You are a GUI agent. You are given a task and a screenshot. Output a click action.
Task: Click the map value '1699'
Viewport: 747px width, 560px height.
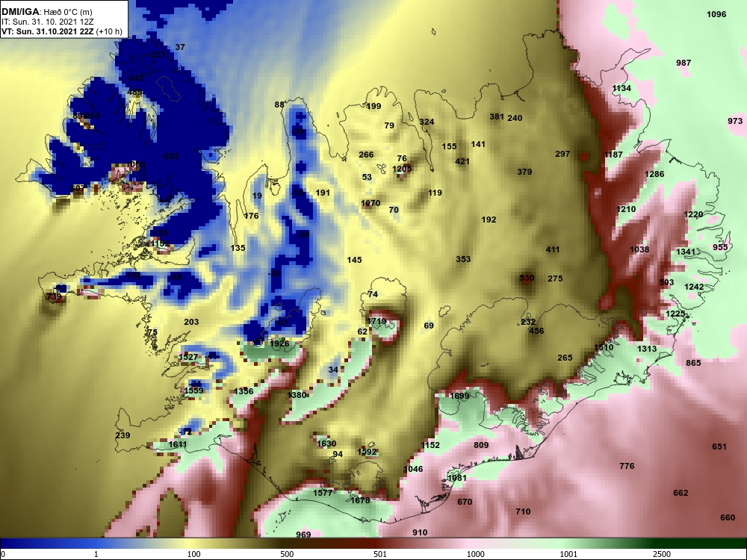pos(459,395)
